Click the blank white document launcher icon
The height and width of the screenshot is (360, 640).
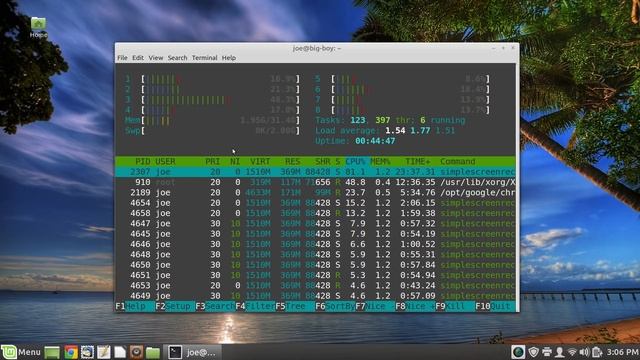tap(120, 352)
